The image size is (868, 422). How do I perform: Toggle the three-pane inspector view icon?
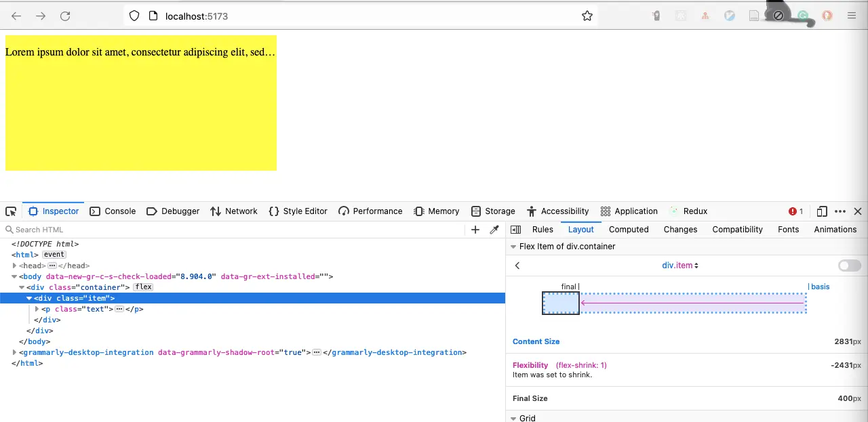pyautogui.click(x=515, y=230)
